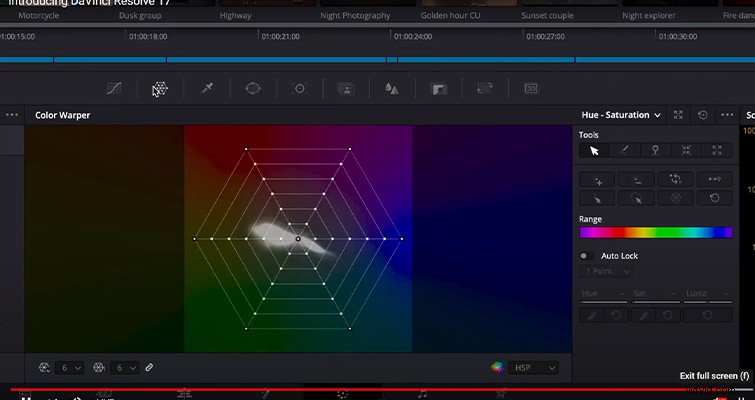
Task: Open the Tracker palette icon
Action: [299, 89]
